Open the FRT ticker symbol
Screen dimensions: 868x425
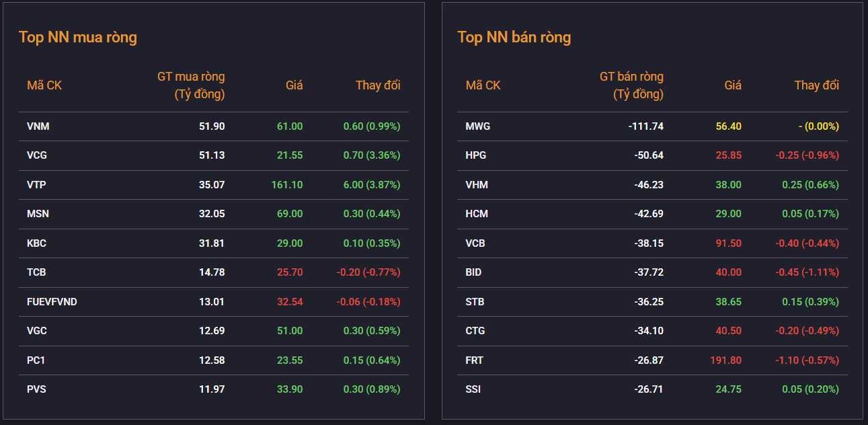pos(475,360)
